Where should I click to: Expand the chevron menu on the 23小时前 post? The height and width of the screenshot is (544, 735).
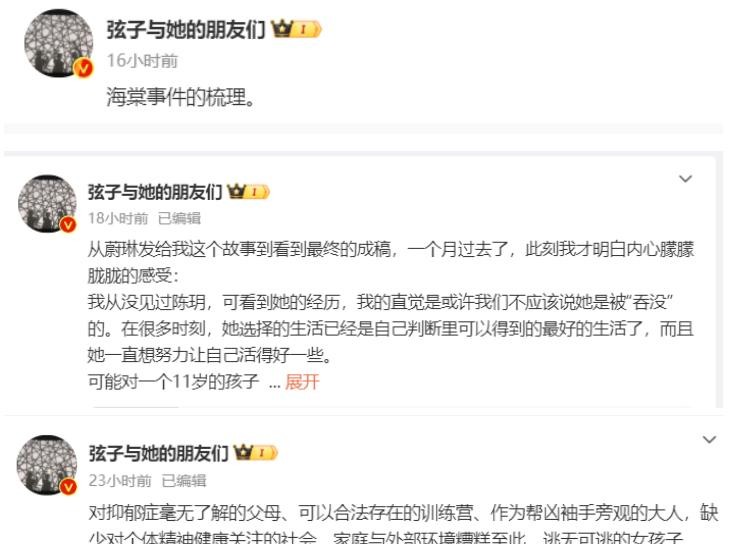point(709,440)
